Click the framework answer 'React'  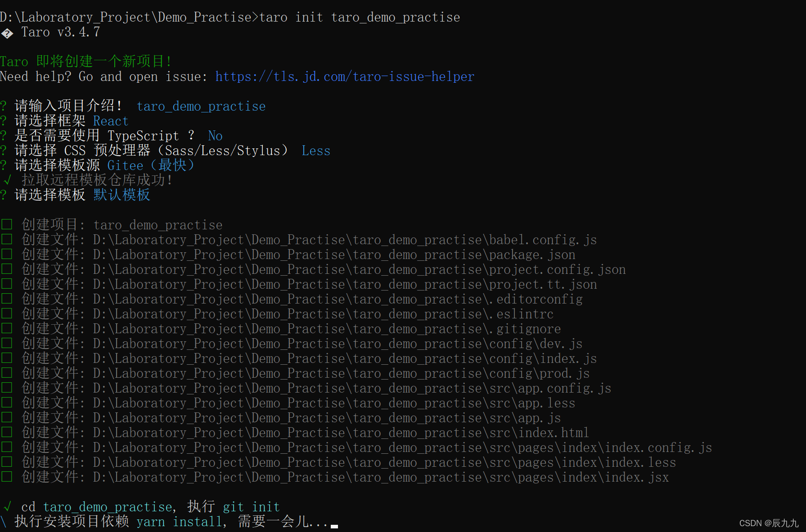[111, 121]
